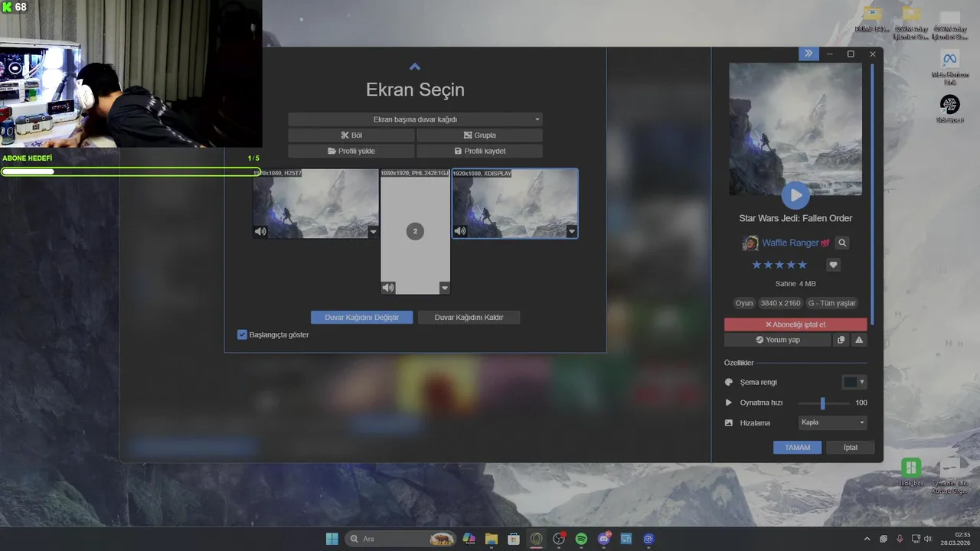Click the 3840 x 2160 resolution tag
The width and height of the screenshot is (980, 551).
780,303
